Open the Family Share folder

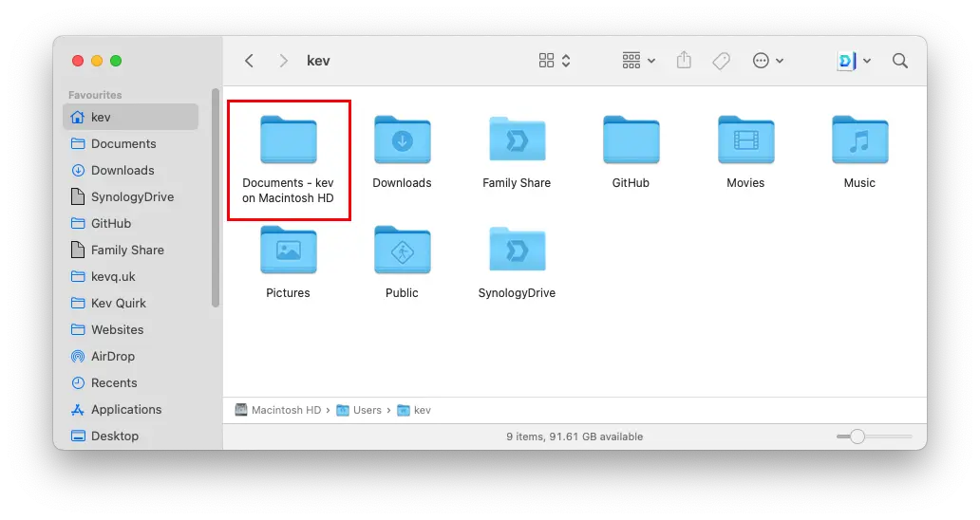517,141
